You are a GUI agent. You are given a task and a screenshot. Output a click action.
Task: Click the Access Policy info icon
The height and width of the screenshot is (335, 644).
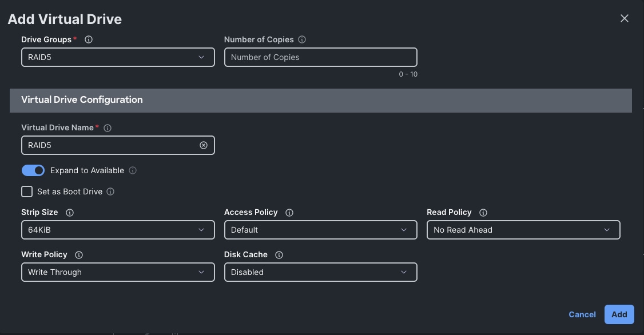(x=289, y=213)
